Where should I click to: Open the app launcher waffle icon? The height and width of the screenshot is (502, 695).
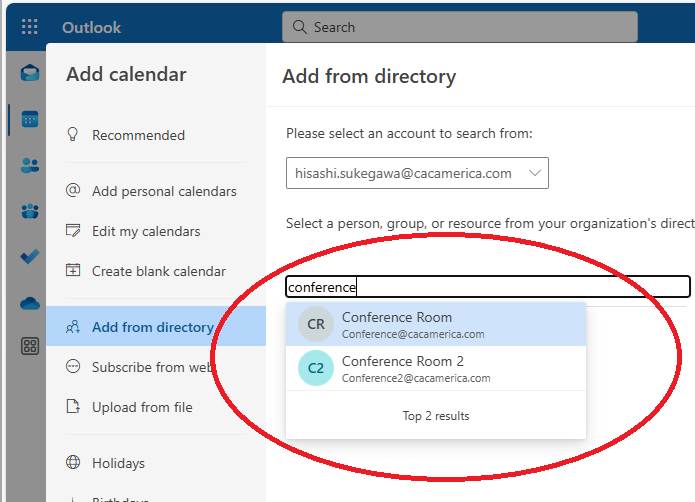tap(30, 27)
